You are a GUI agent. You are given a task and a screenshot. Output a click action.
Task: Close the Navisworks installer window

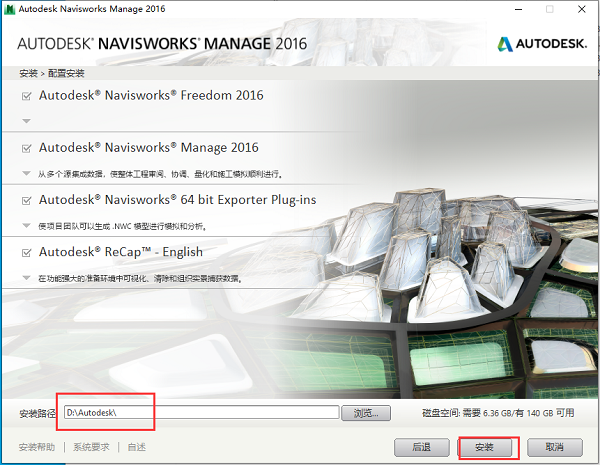582,9
